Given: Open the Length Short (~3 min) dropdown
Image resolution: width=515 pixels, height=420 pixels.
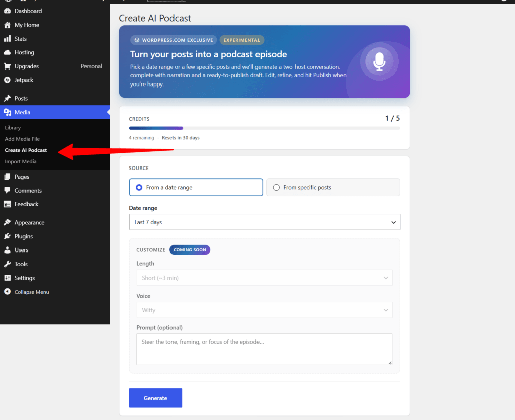Looking at the screenshot, I should [265, 278].
